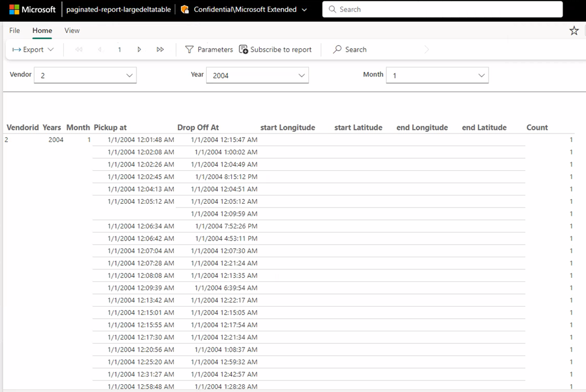The width and height of the screenshot is (586, 392).
Task: Click the Count column header
Action: tap(537, 127)
